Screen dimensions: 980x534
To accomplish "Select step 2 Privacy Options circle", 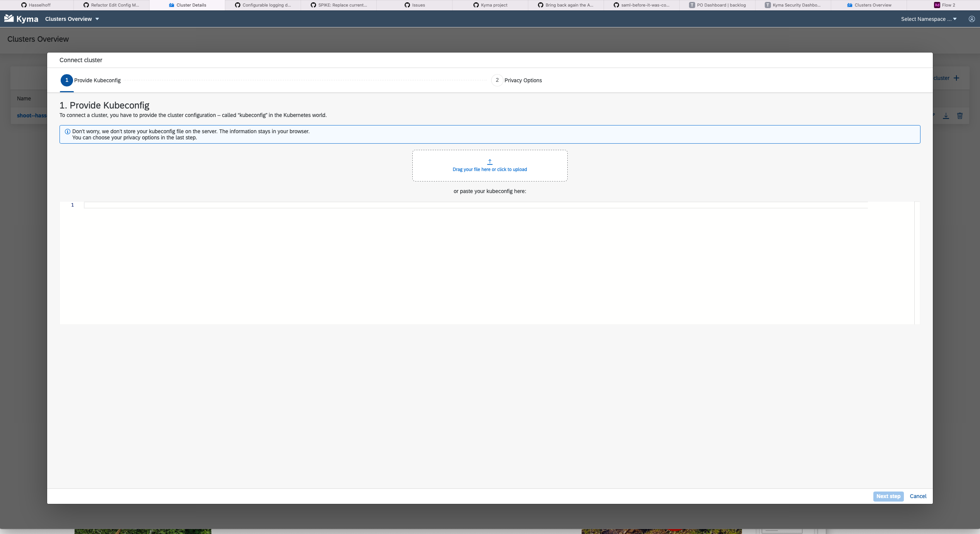I will click(x=497, y=80).
